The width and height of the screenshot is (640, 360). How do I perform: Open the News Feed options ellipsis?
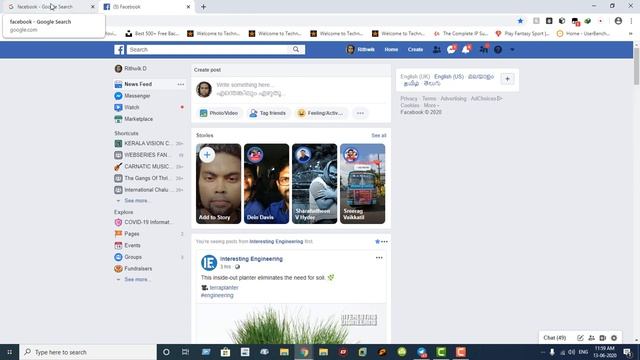(x=181, y=84)
